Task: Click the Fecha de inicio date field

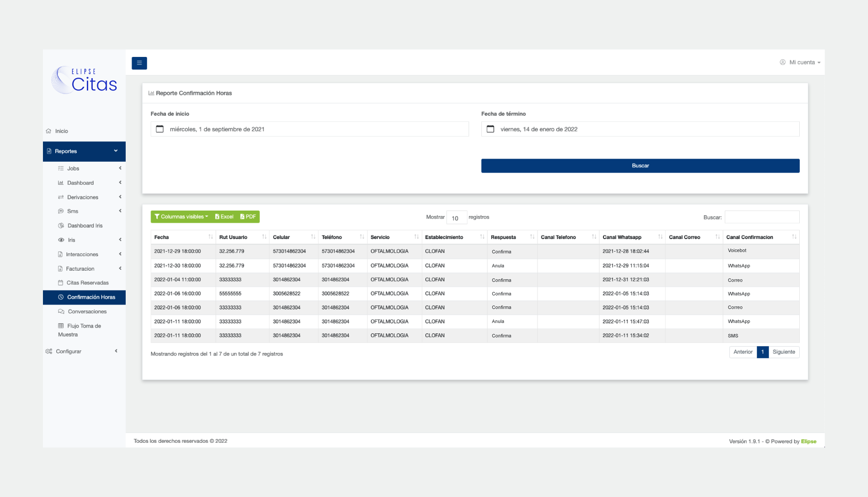Action: coord(310,129)
